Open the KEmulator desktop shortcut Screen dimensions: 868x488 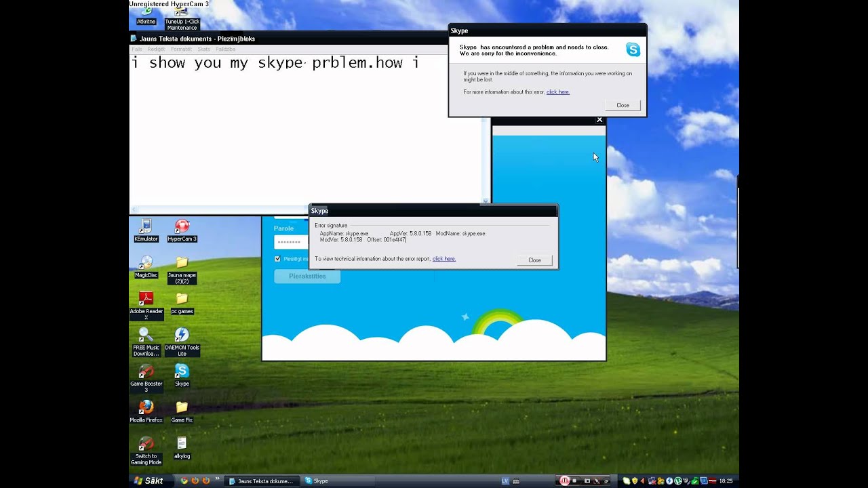pyautogui.click(x=146, y=230)
